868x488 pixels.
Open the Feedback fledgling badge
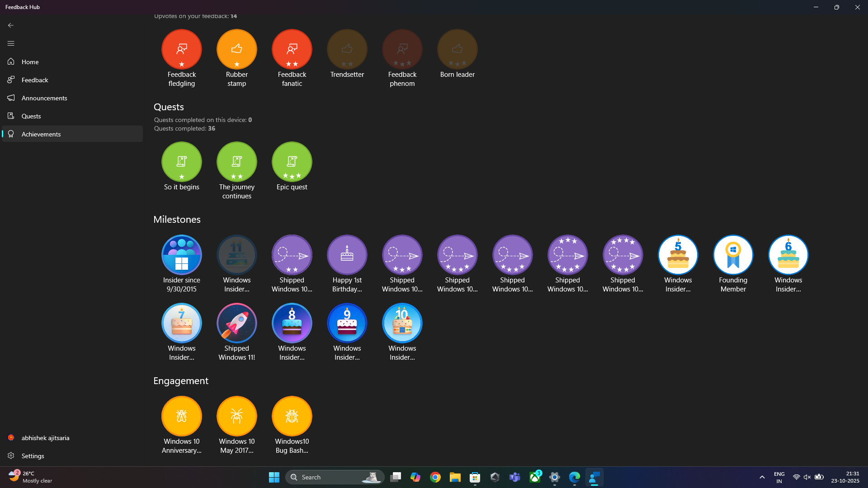coord(182,50)
